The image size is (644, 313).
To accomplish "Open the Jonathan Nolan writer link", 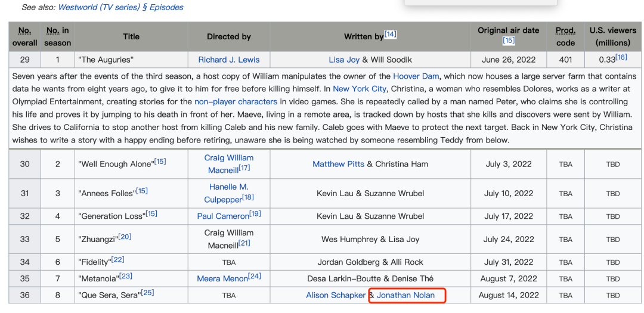I will pyautogui.click(x=405, y=295).
